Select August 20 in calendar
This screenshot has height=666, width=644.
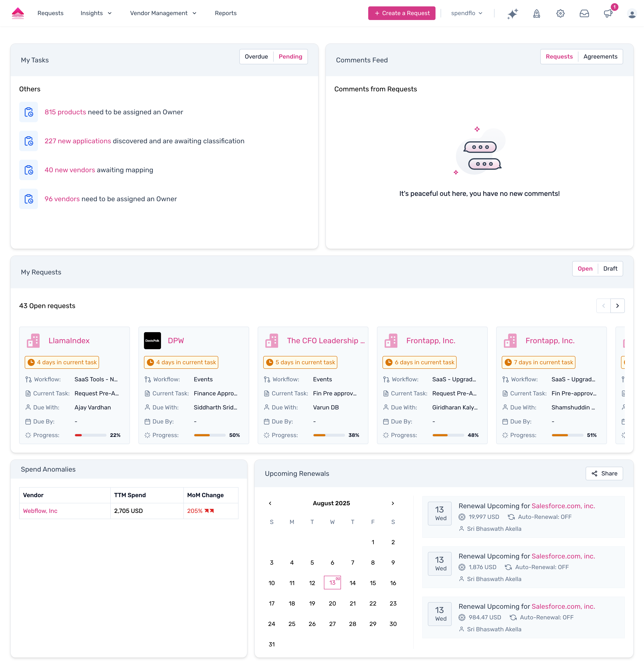click(332, 603)
